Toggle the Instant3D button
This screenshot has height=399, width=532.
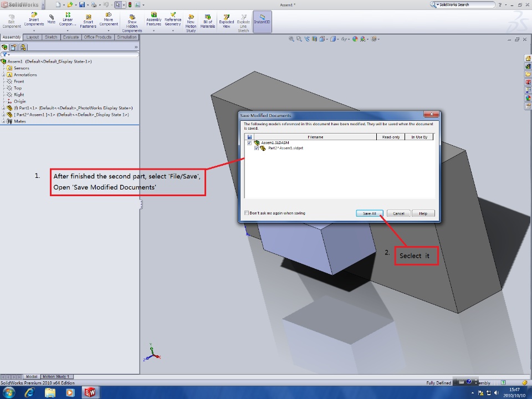[x=262, y=22]
